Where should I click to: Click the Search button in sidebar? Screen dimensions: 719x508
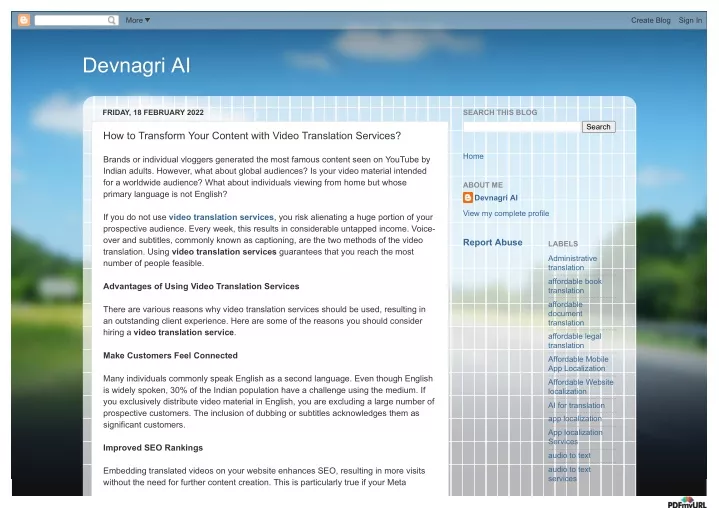pos(598,127)
